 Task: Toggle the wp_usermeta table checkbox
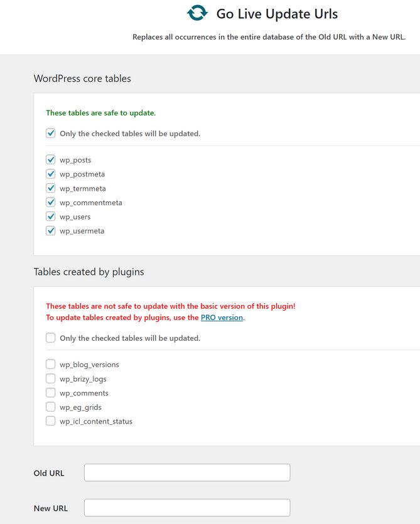pyautogui.click(x=50, y=230)
